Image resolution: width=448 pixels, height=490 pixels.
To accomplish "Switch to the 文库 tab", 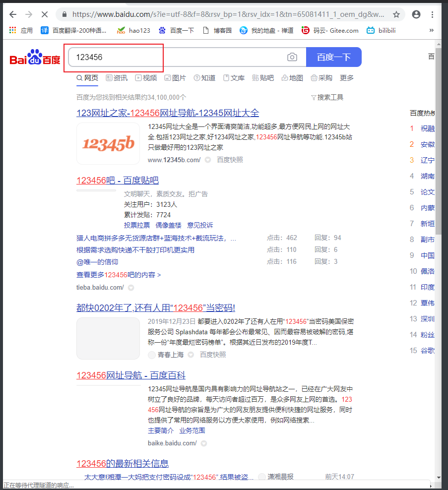I will pos(234,78).
